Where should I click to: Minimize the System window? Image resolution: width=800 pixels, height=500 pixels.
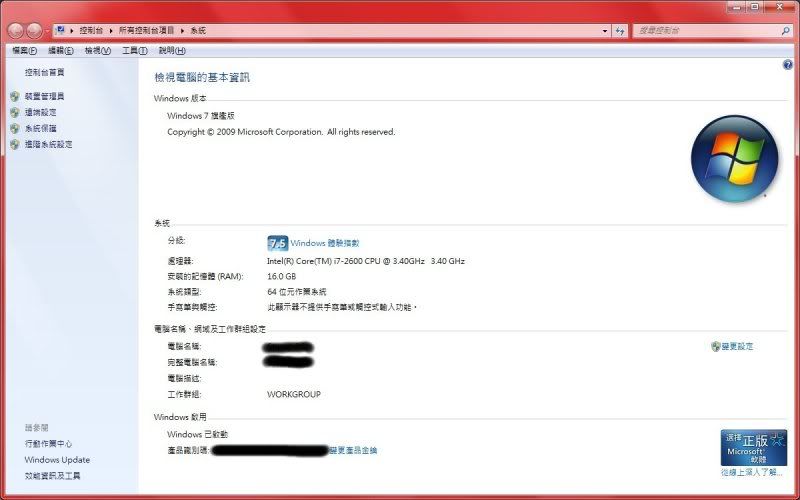tap(736, 7)
